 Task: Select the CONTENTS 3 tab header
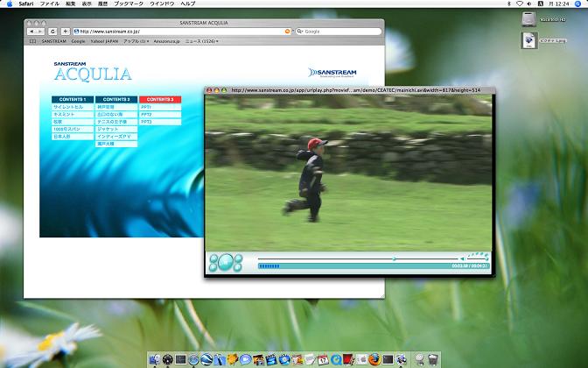[159, 99]
